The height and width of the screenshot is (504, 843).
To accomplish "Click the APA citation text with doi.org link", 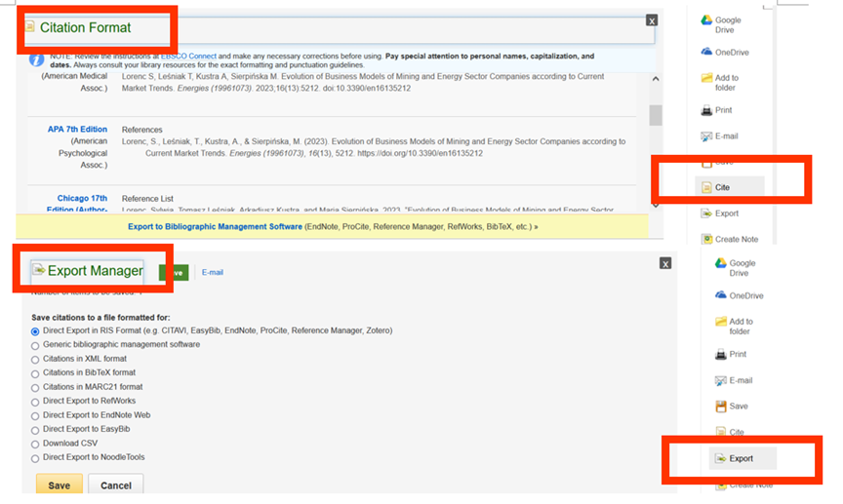I will pyautogui.click(x=374, y=147).
